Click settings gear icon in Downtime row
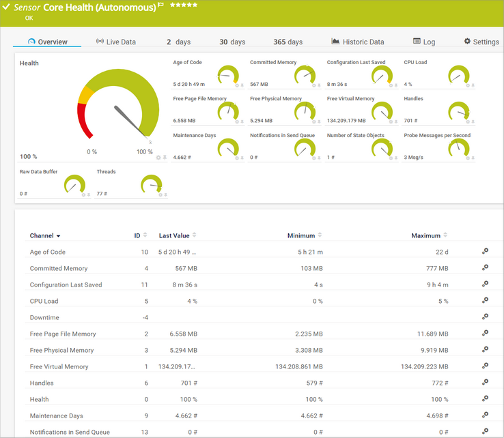This screenshot has height=438, width=504. 485,317
